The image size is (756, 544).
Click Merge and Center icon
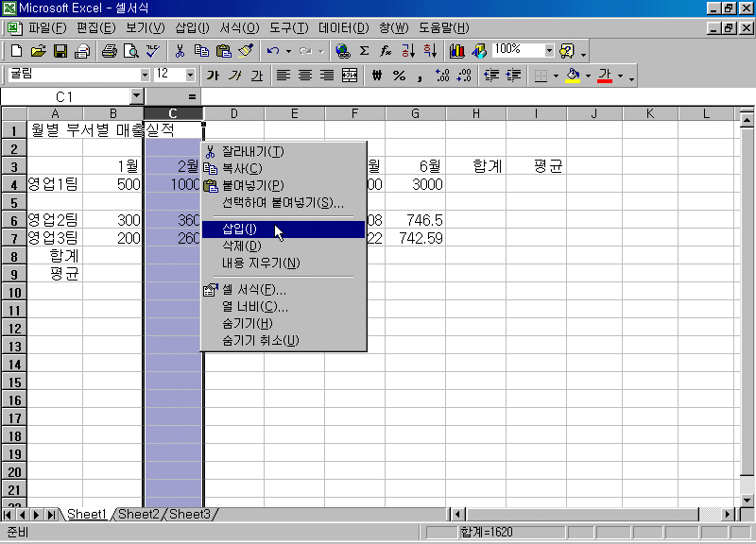click(350, 76)
